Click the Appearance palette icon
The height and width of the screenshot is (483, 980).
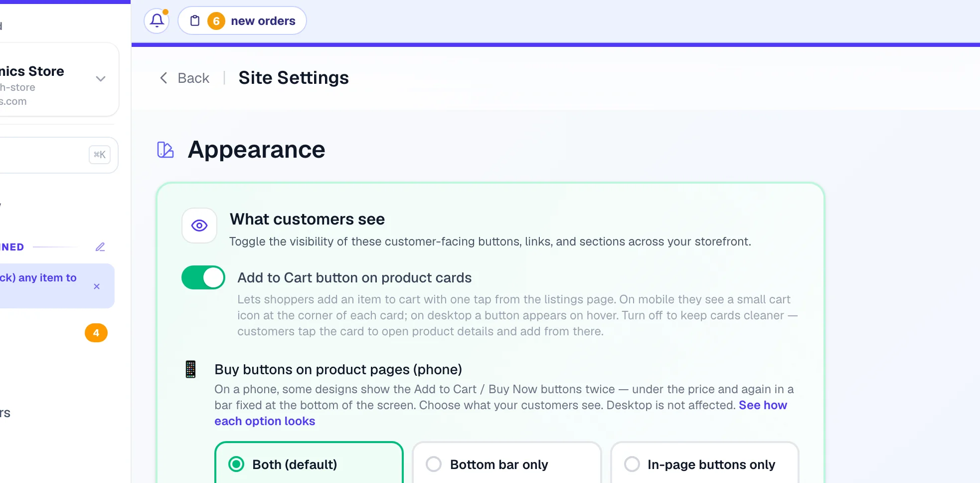165,150
